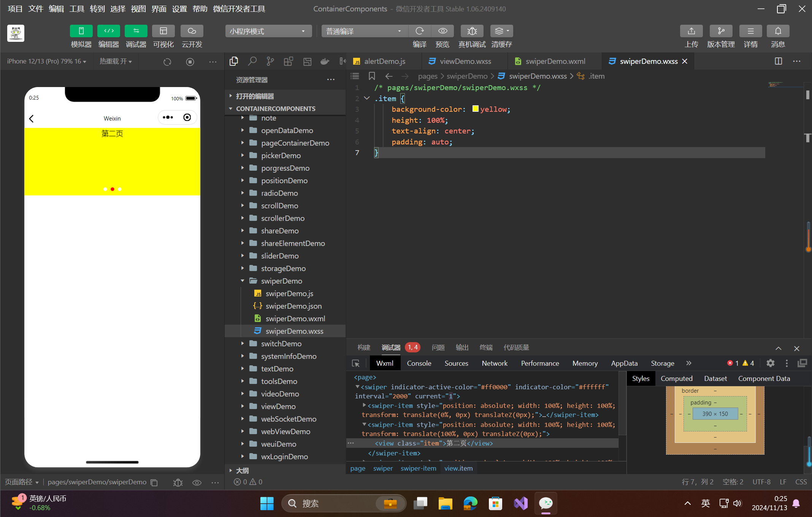Screen dimensions: 812x517
Task: Open the explorer files icon in sidebar
Action: click(x=234, y=61)
